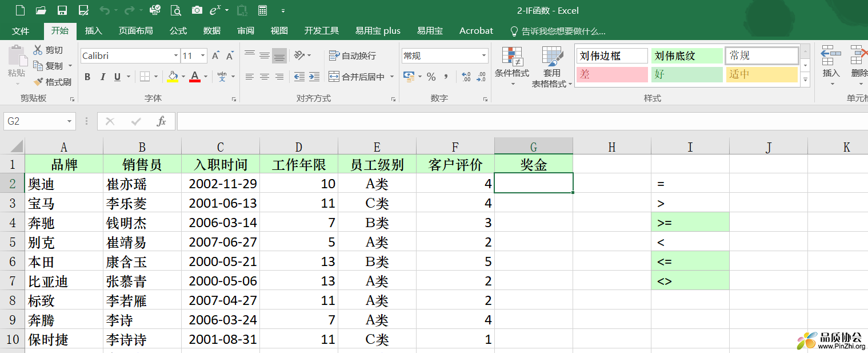The image size is (868, 353).
Task: Center text horizontally in the cell
Action: [x=265, y=77]
